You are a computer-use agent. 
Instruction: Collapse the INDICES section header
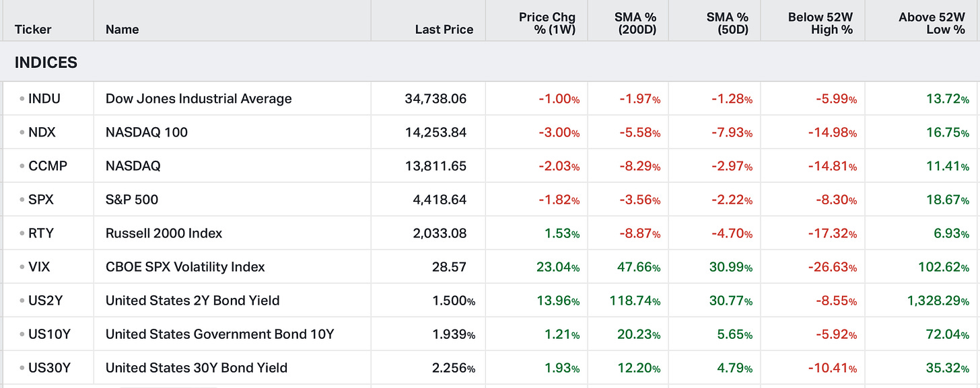[46, 63]
